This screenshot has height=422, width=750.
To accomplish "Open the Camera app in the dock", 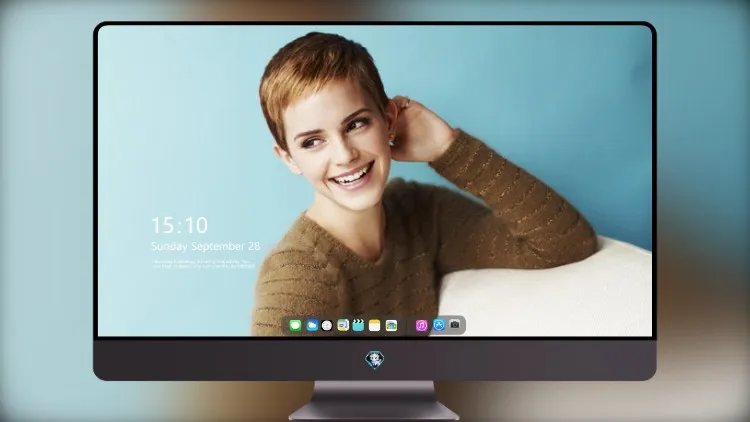I will click(x=455, y=325).
